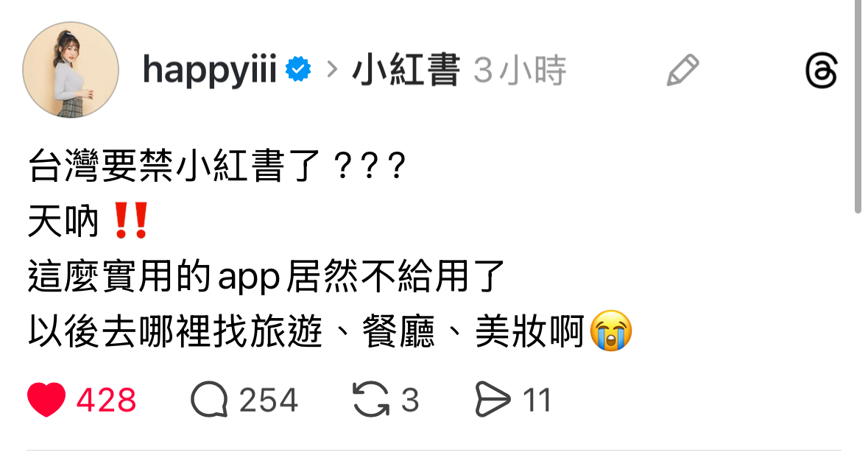Expand the chevron before 小紅書
The width and height of the screenshot is (868, 455).
332,70
